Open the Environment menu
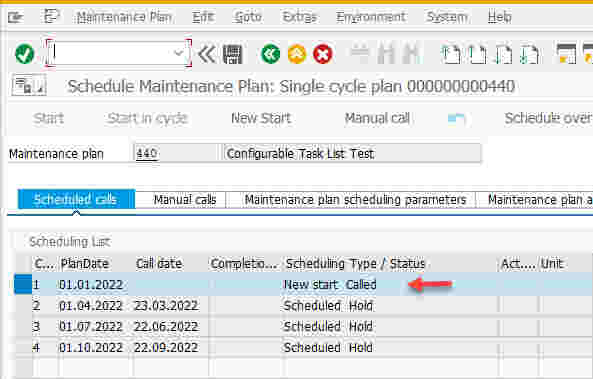Viewport: 593px width, 379px height. pyautogui.click(x=371, y=17)
